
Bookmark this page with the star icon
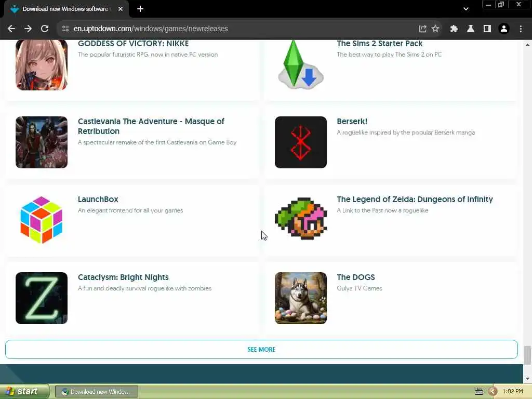435,29
